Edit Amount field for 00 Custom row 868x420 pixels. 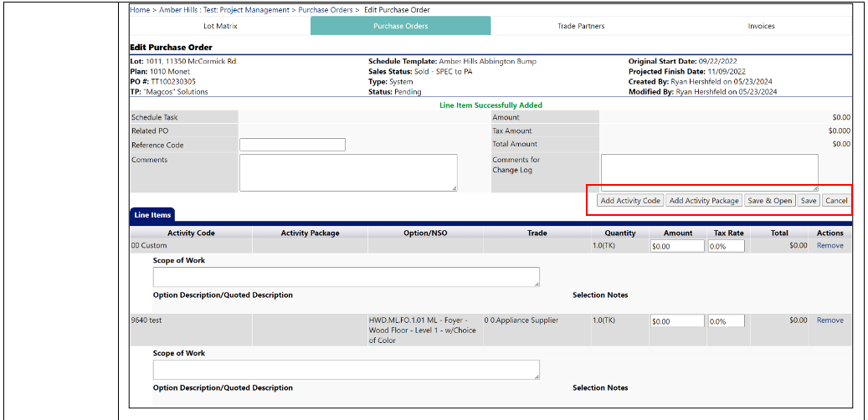tap(677, 246)
